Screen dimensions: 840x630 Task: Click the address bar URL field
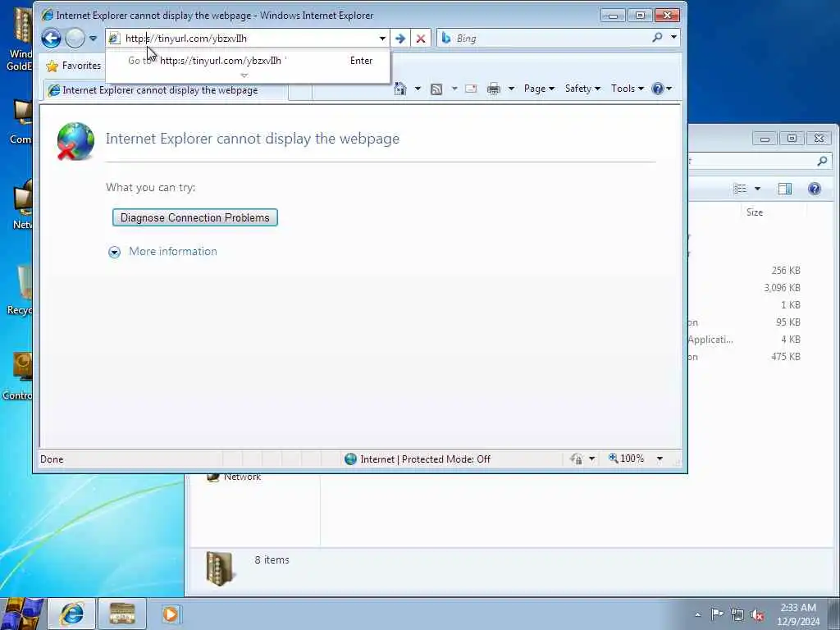coord(242,38)
